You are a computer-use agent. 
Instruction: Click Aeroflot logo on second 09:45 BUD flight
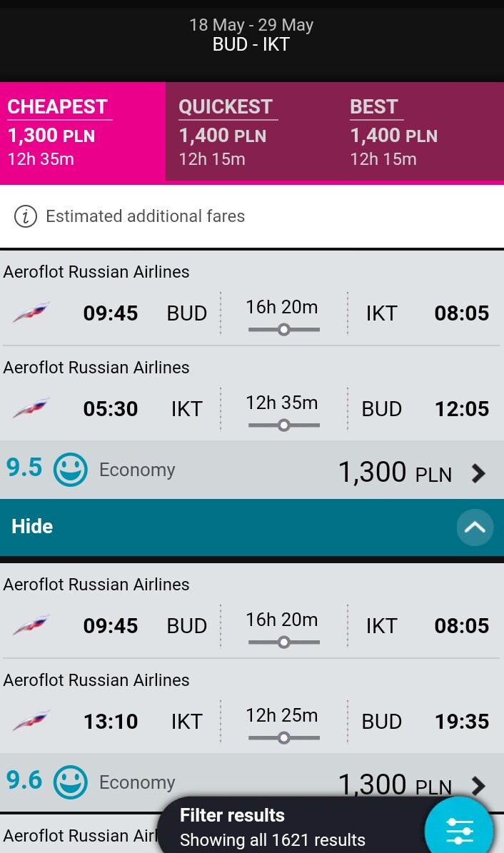click(x=31, y=625)
